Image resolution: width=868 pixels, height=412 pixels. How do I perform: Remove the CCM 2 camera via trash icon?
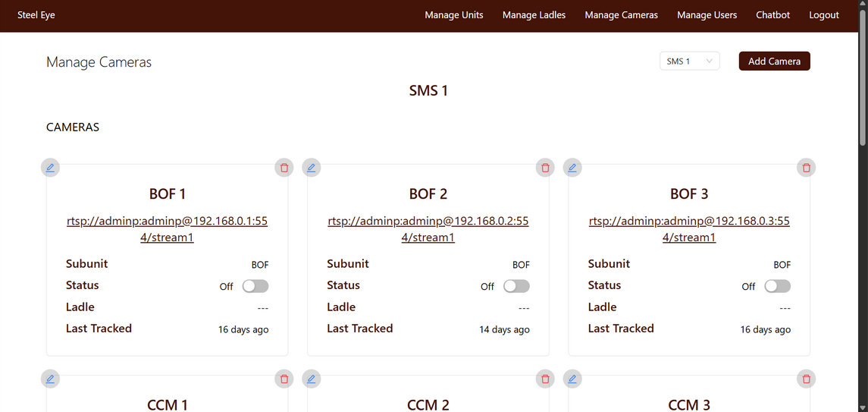(x=545, y=379)
